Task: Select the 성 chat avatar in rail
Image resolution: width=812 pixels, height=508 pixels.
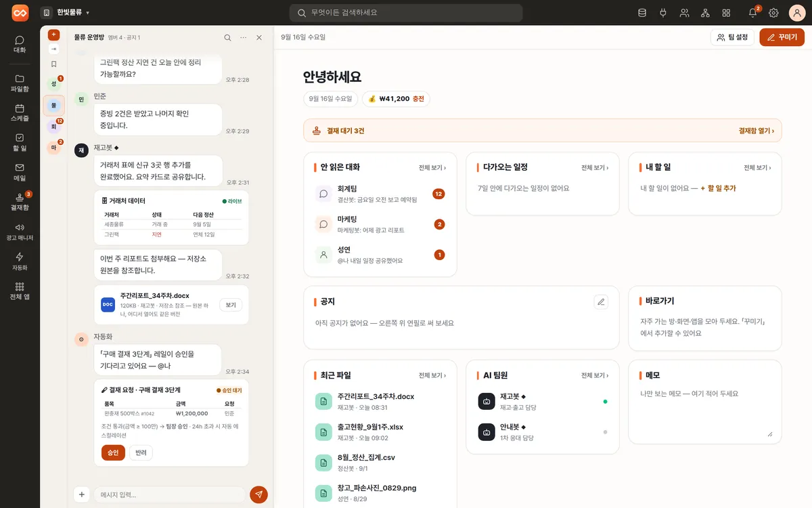Action: point(53,83)
